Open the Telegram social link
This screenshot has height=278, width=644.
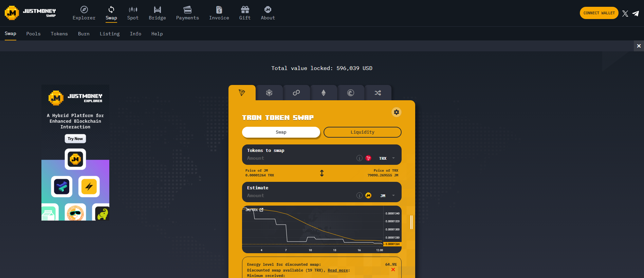click(636, 13)
